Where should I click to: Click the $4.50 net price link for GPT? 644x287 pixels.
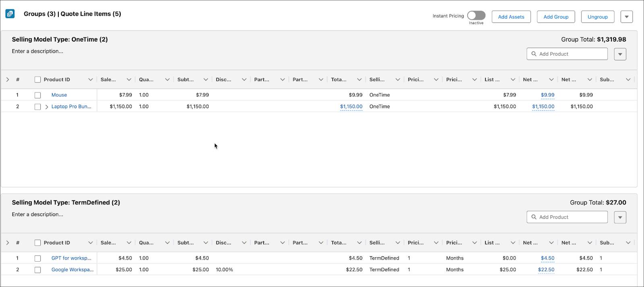click(547, 258)
